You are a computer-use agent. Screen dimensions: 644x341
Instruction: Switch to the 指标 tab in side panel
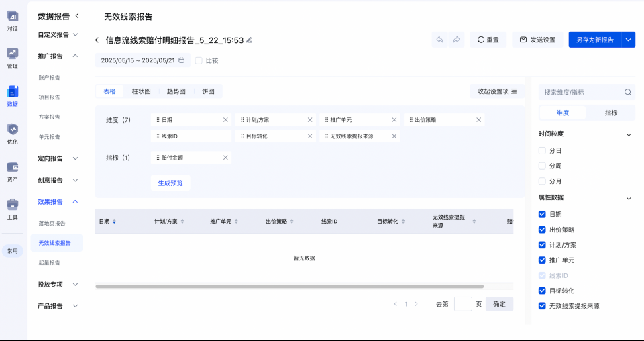(610, 113)
